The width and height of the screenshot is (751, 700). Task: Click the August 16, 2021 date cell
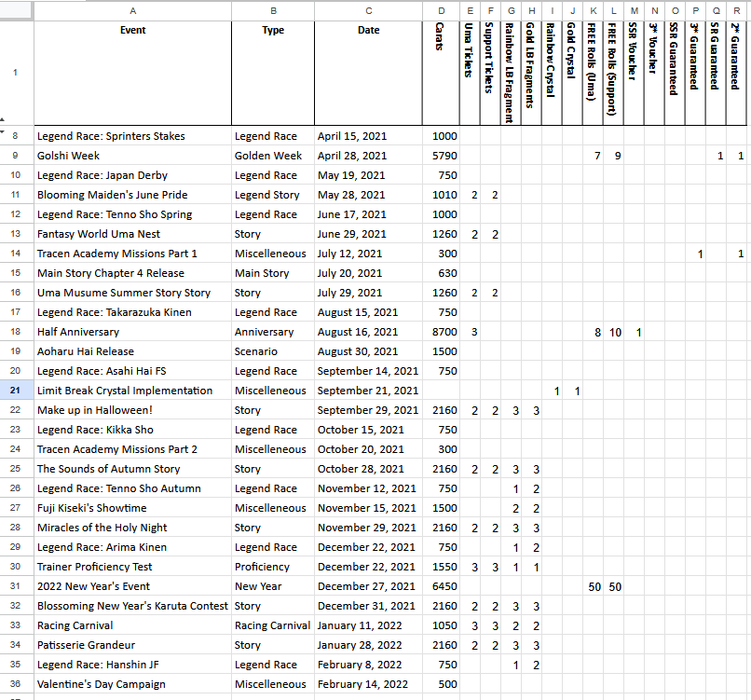pos(368,332)
